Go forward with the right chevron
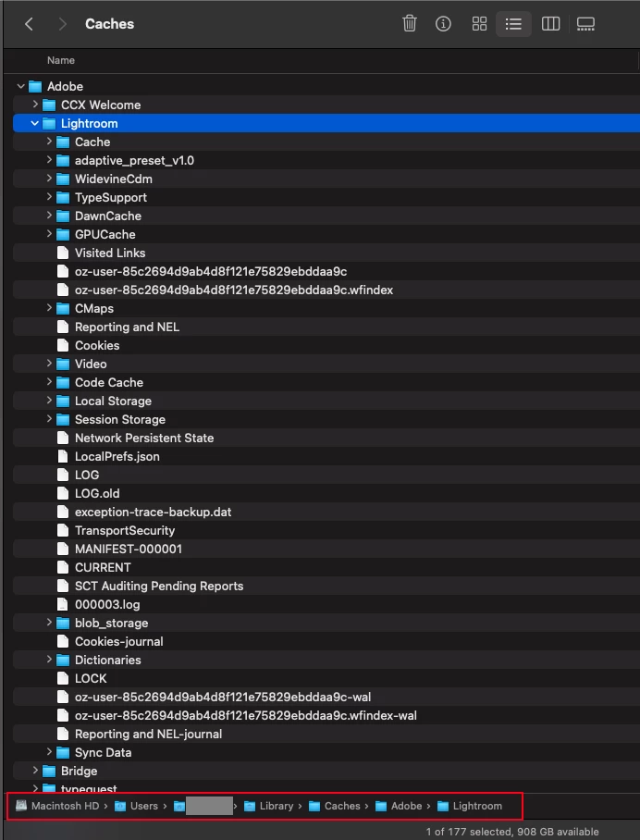Screen dimensions: 640x840 [x=63, y=23]
